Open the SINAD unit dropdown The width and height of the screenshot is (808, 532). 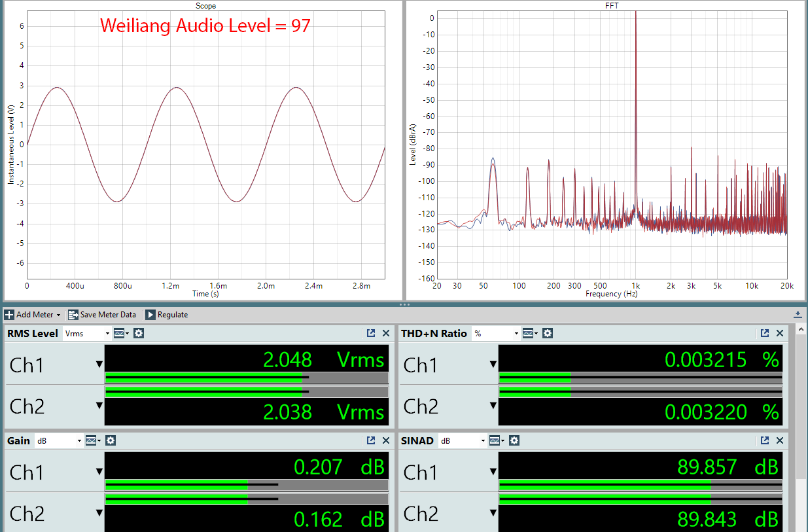click(x=461, y=440)
